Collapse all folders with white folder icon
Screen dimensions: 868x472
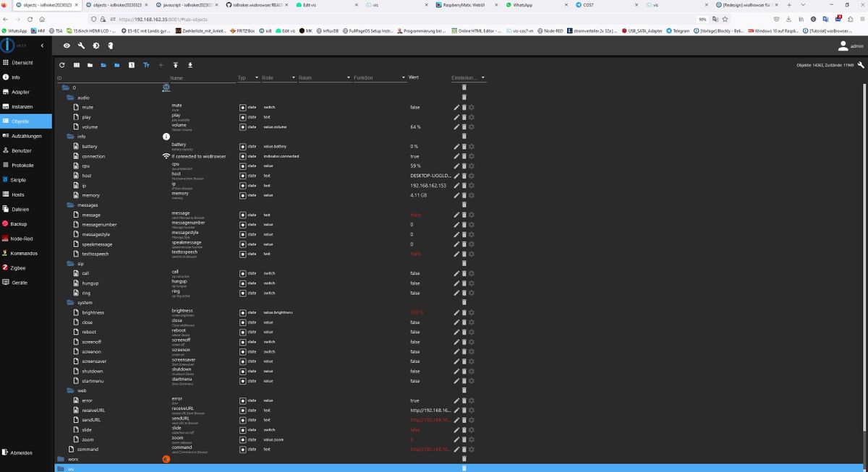(x=90, y=65)
